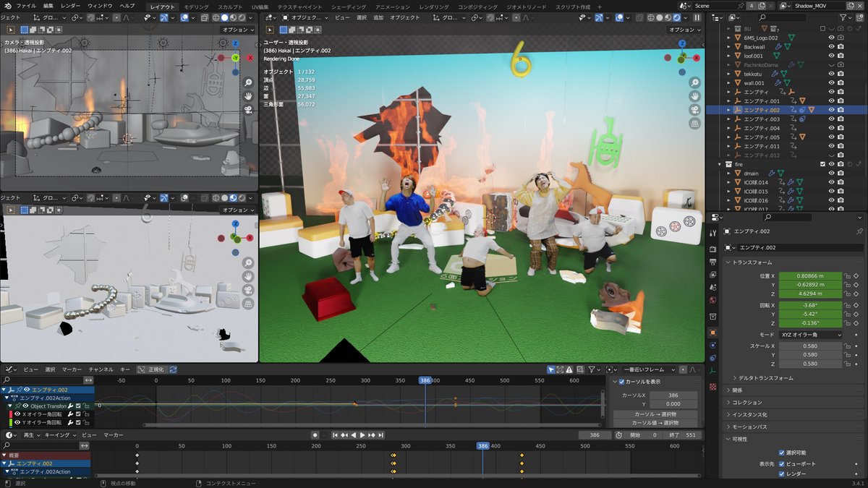Open キーイング menu in timeline
Viewport: 868px width, 488px height.
point(60,435)
